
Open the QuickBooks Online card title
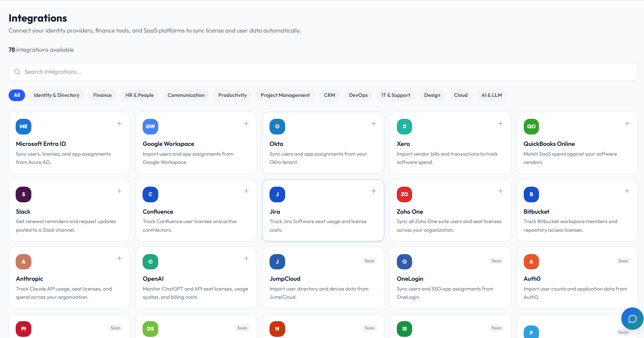tap(549, 144)
